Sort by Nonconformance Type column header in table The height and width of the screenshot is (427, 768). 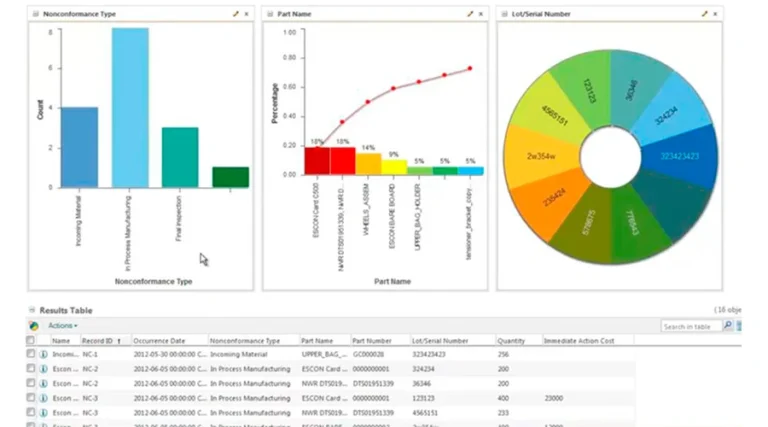coord(244,341)
